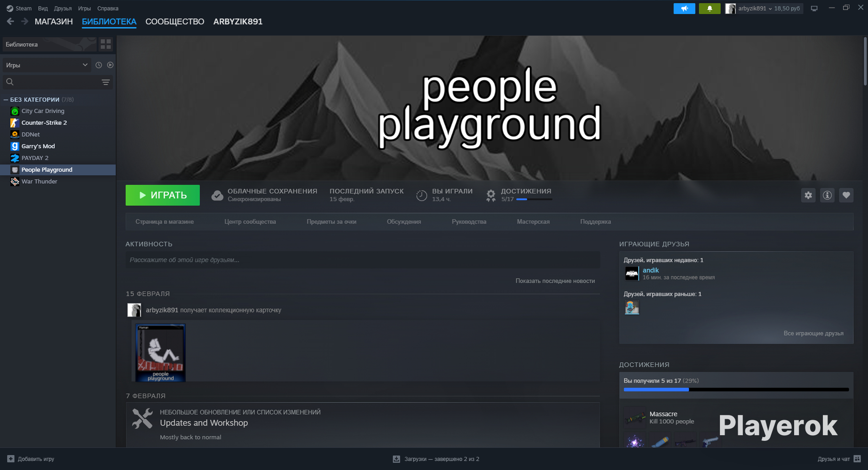The height and width of the screenshot is (470, 868).
Task: Click the Добавить игру plus button
Action: (11, 459)
